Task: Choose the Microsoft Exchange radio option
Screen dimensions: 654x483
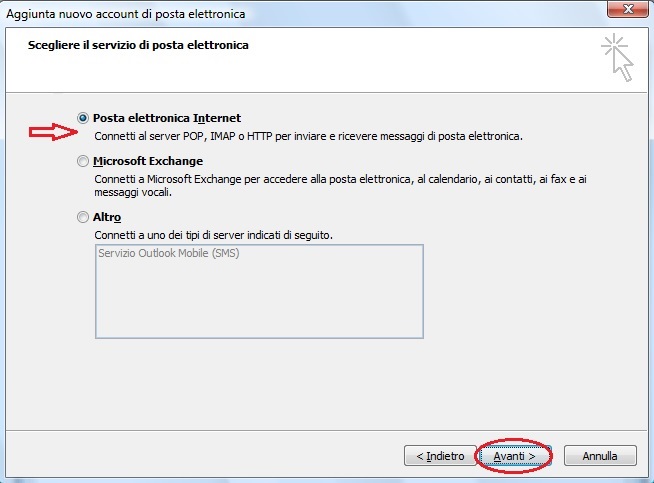Action: click(83, 161)
